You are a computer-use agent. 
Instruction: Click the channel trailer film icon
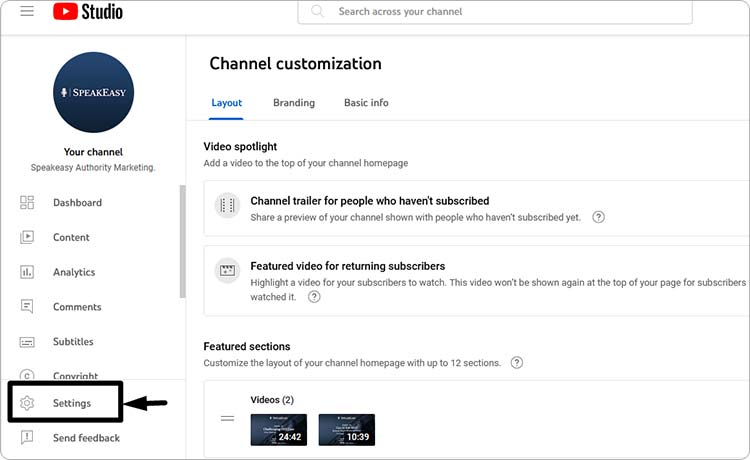point(227,206)
